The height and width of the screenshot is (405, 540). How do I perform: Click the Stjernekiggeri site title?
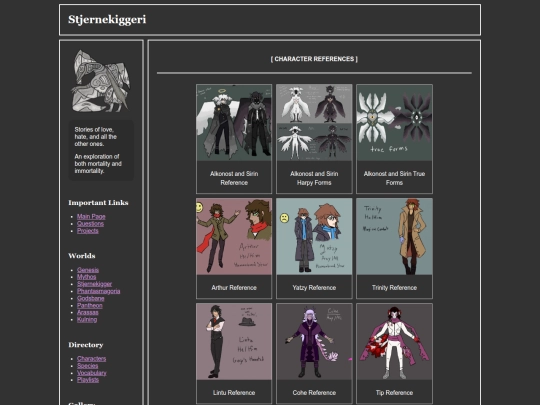pyautogui.click(x=107, y=20)
